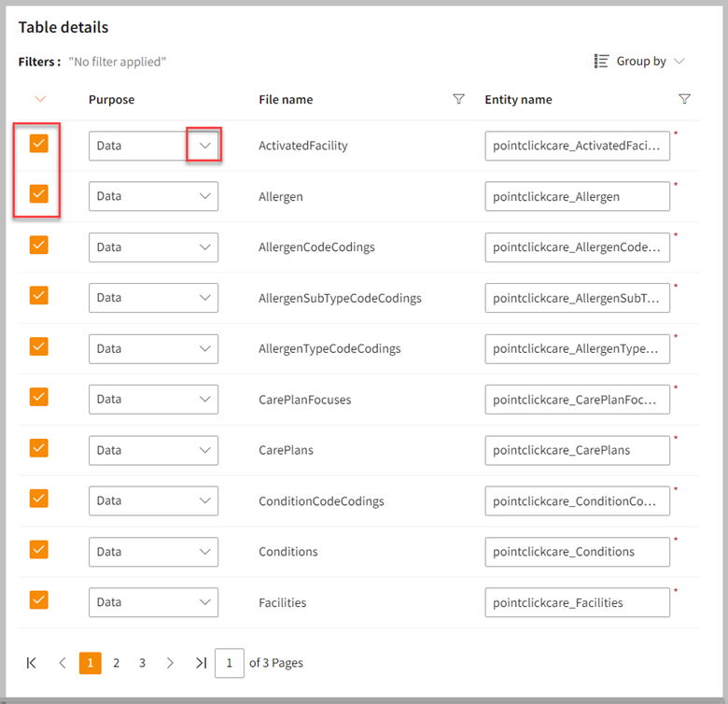This screenshot has width=728, height=704.
Task: Open Purpose dropdown for Facilities row
Action: pos(204,602)
